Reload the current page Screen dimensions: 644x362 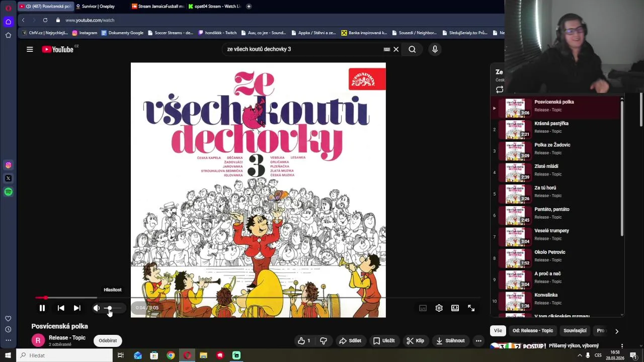coord(45,20)
